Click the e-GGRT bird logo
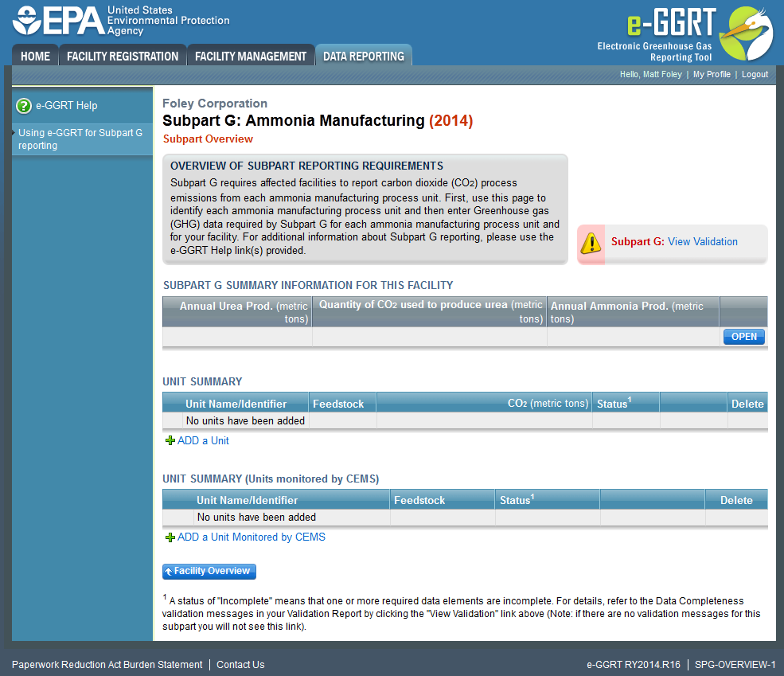 [746, 33]
